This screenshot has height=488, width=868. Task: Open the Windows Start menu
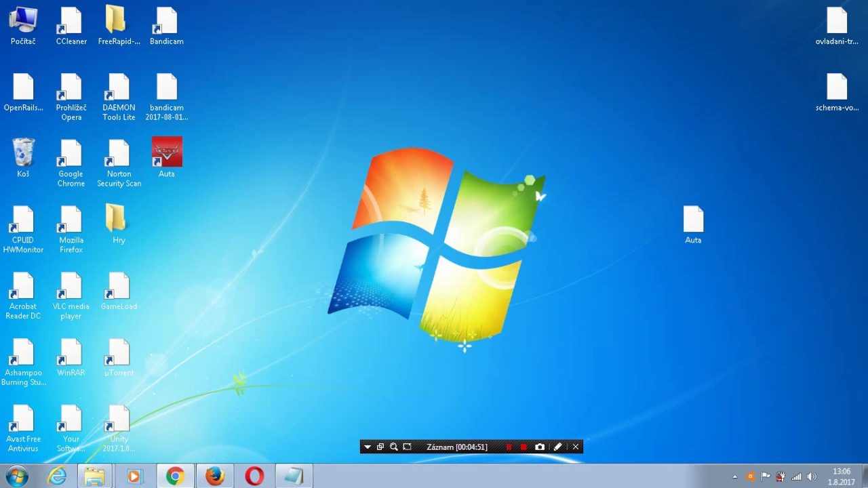[17, 476]
